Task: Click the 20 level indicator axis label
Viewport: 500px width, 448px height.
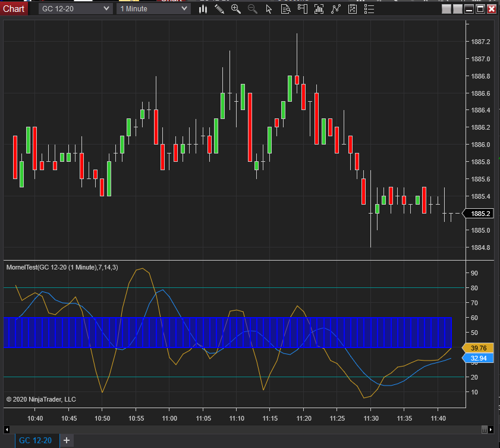Action: 474,377
